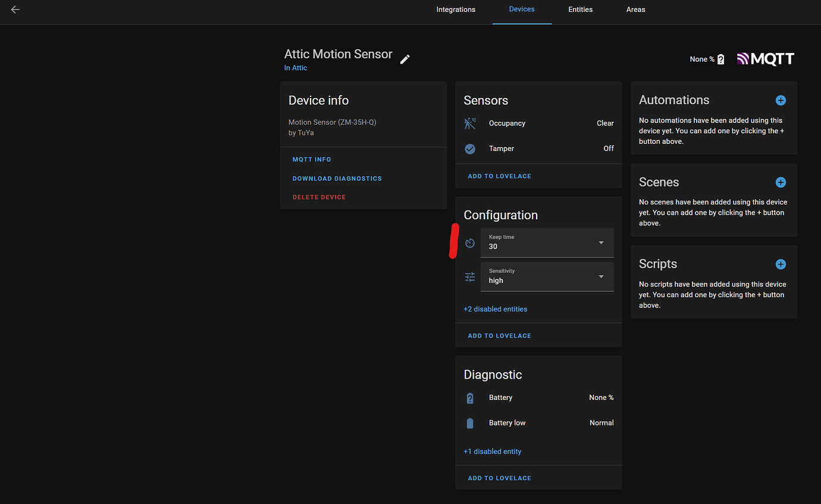Add a new script with the plus icon
The width and height of the screenshot is (821, 504).
point(781,264)
